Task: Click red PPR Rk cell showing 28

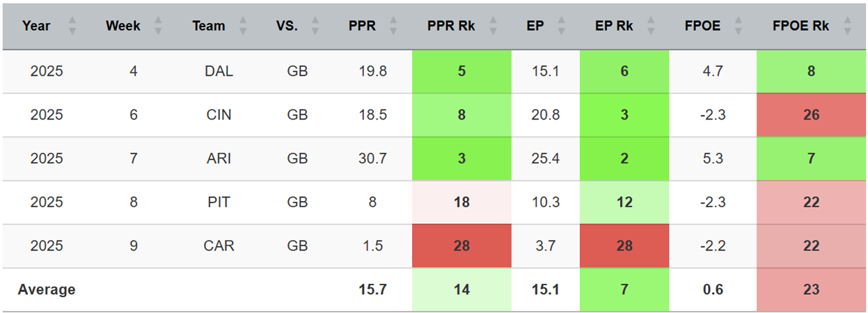Action: click(x=461, y=246)
